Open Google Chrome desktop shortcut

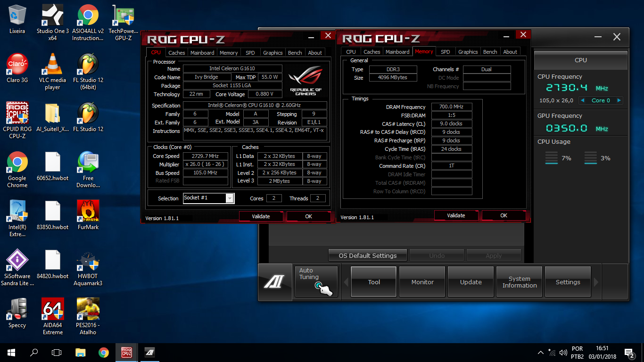point(17,169)
